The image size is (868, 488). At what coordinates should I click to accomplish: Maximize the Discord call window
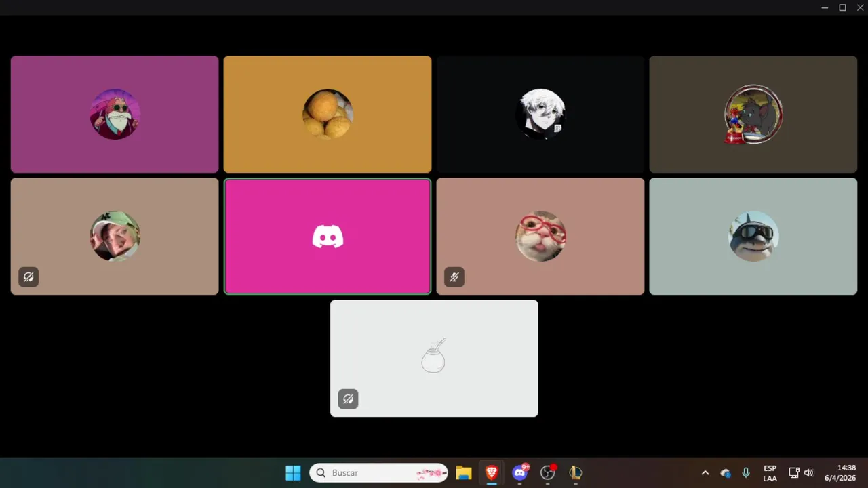point(842,7)
